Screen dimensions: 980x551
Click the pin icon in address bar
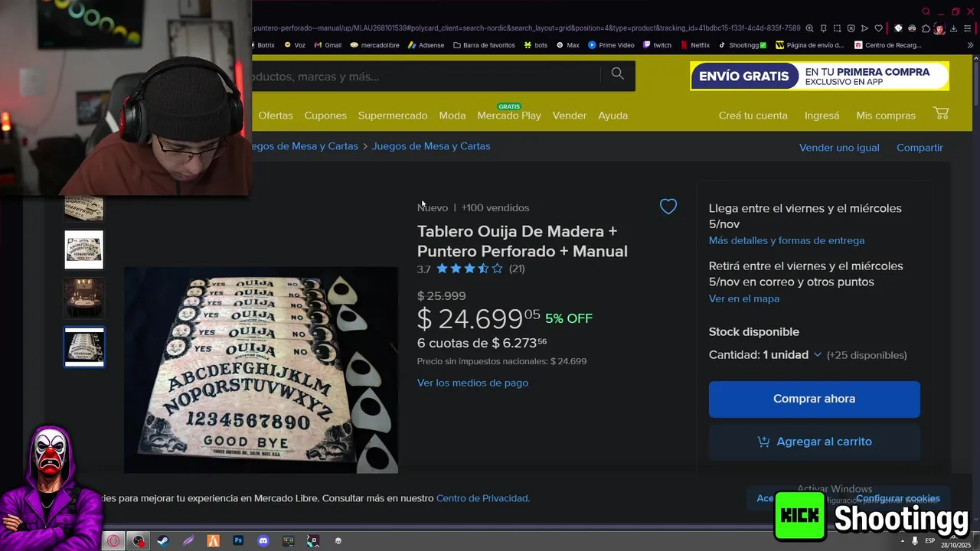click(x=824, y=28)
